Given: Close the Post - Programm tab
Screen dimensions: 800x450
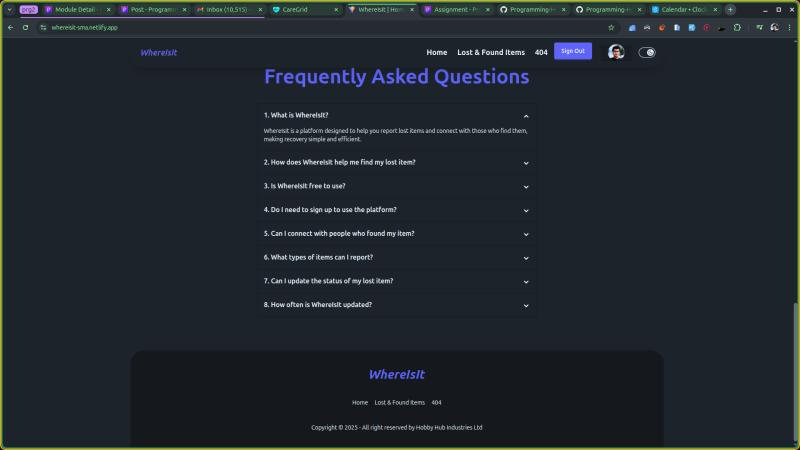Looking at the screenshot, I should (185, 10).
